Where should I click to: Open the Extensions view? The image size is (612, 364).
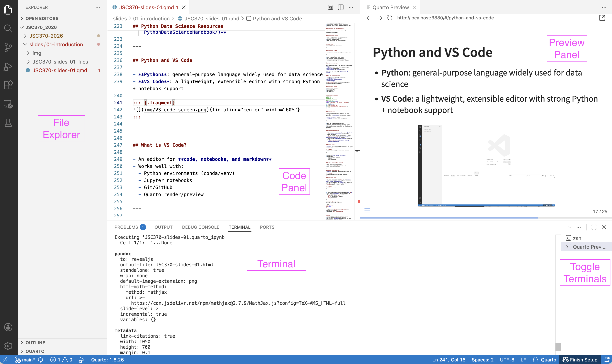(x=8, y=85)
